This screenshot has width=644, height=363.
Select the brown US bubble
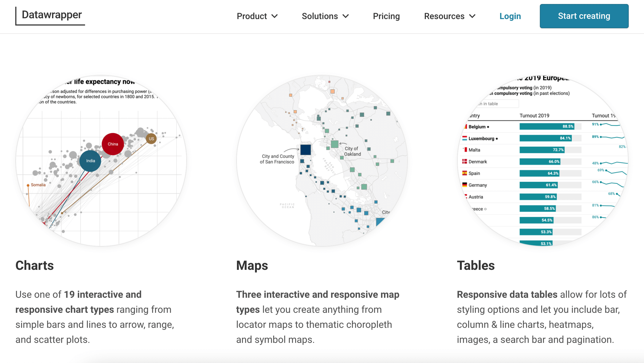coord(151,139)
